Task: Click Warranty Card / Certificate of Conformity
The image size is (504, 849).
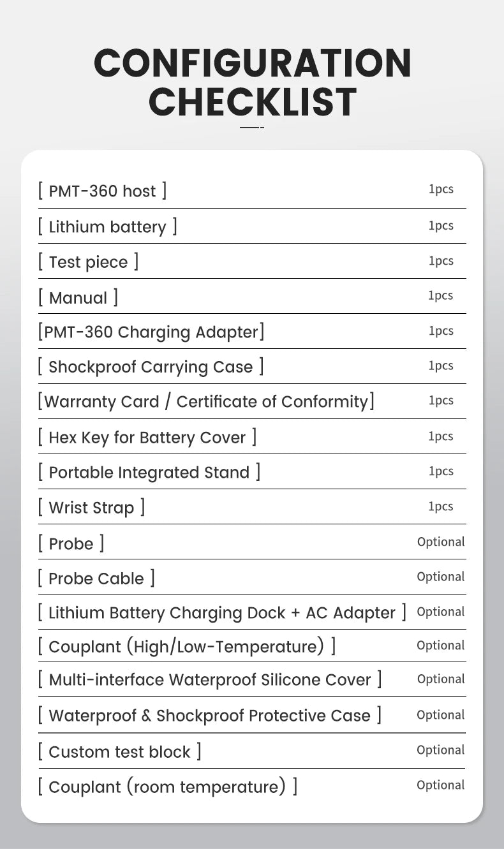Action: pyautogui.click(x=206, y=401)
